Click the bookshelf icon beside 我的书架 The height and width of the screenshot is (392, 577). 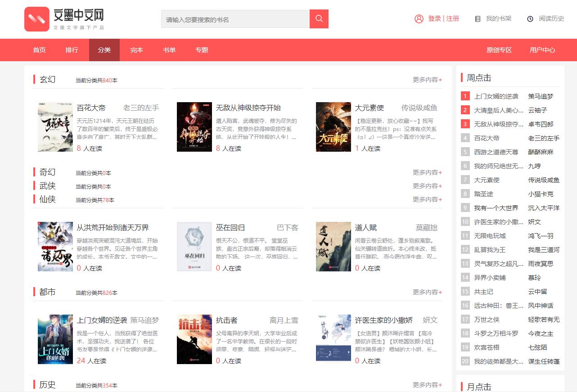478,19
